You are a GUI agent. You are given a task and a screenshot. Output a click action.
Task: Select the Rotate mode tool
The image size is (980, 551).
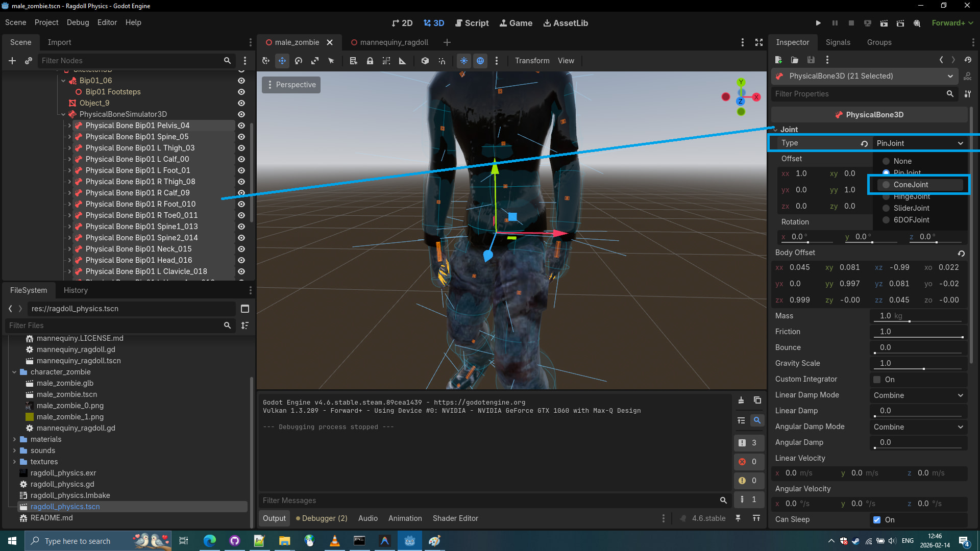299,61
